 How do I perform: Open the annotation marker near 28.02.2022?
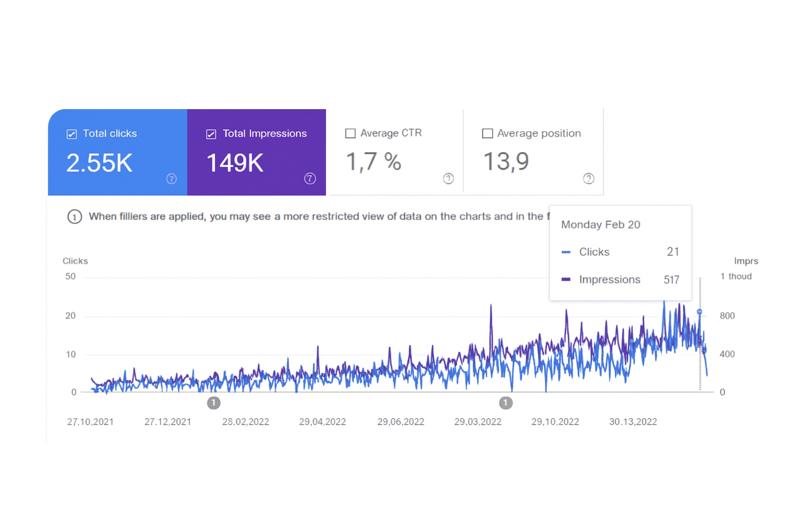point(214,403)
